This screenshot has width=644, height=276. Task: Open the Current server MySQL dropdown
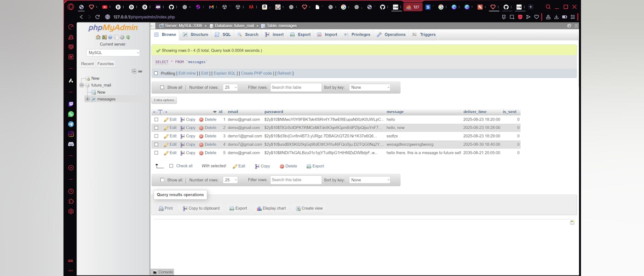pyautogui.click(x=113, y=53)
